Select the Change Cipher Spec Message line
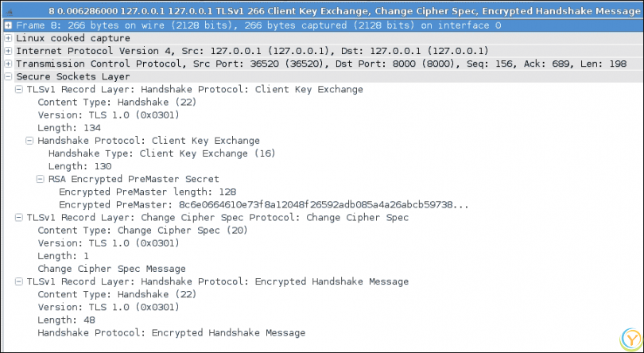The image size is (644, 353). 111,269
